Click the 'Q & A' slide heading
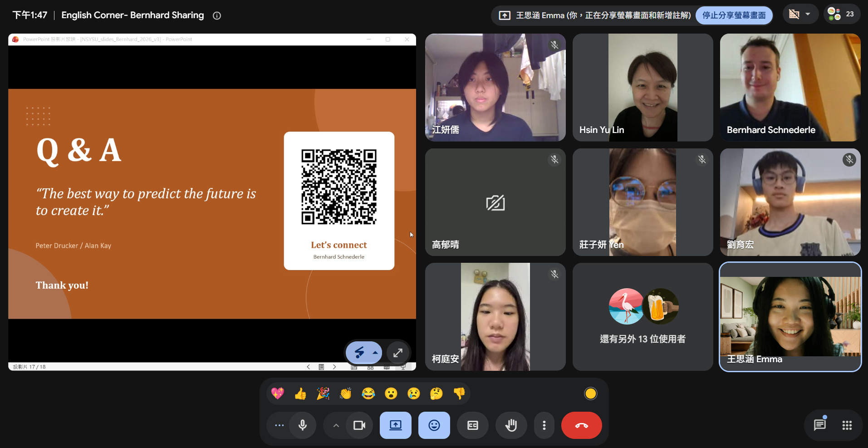Viewport: 868px width, 448px height. coord(78,151)
